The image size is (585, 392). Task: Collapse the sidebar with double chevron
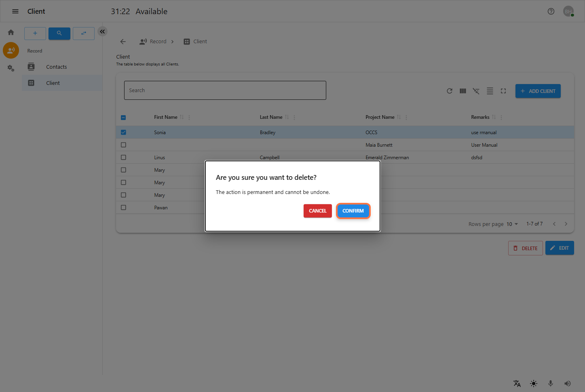[102, 32]
